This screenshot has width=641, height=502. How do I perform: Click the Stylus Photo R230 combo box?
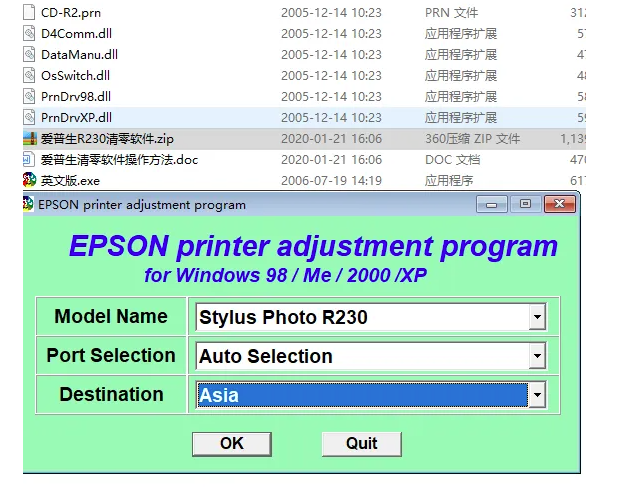pyautogui.click(x=371, y=317)
